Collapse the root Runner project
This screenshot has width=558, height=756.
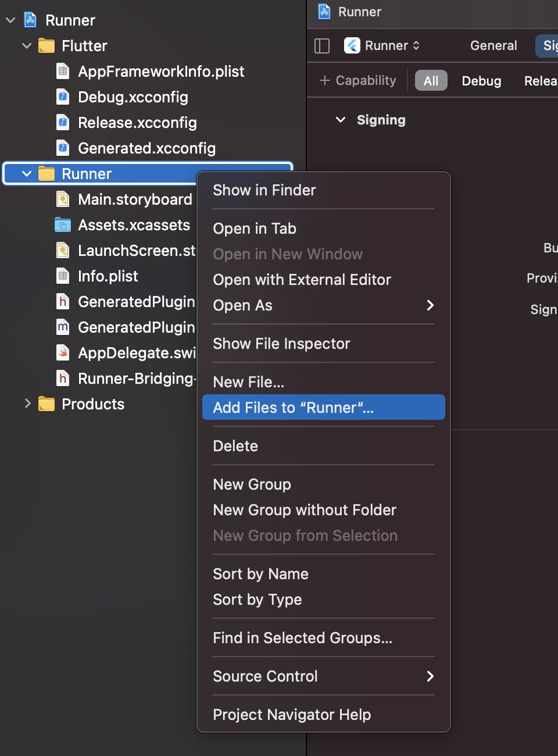click(10, 20)
